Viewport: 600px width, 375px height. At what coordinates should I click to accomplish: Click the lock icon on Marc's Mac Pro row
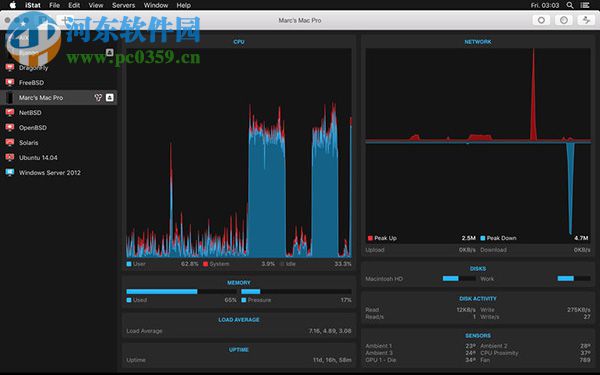[110, 98]
